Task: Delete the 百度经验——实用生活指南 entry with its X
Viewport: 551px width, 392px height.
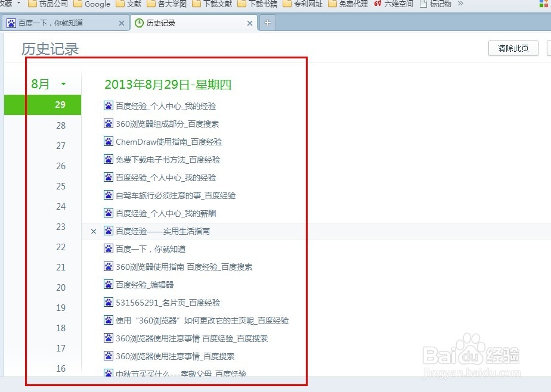Action: pos(94,232)
